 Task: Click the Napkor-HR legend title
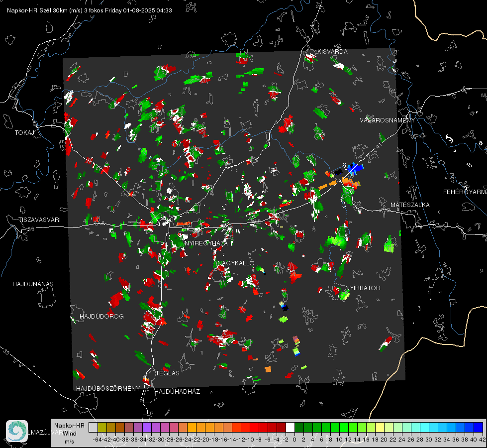[69, 426]
